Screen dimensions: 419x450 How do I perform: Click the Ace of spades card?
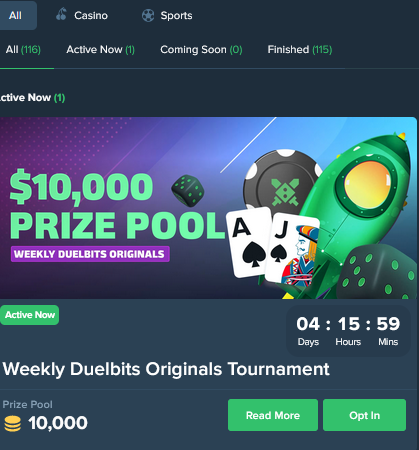(x=249, y=242)
